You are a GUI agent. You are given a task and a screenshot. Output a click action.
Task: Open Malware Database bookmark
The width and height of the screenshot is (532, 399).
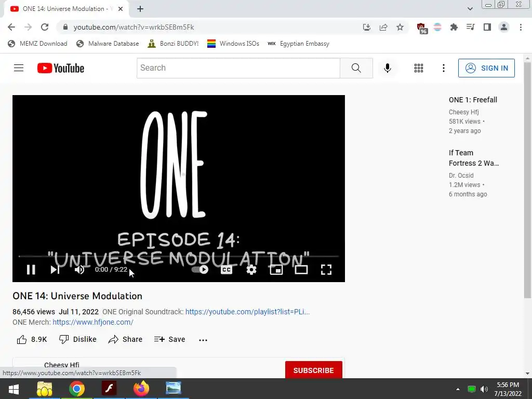(x=108, y=44)
